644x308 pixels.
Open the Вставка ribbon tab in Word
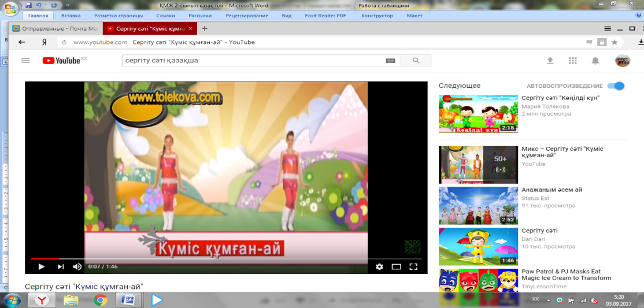(71, 16)
